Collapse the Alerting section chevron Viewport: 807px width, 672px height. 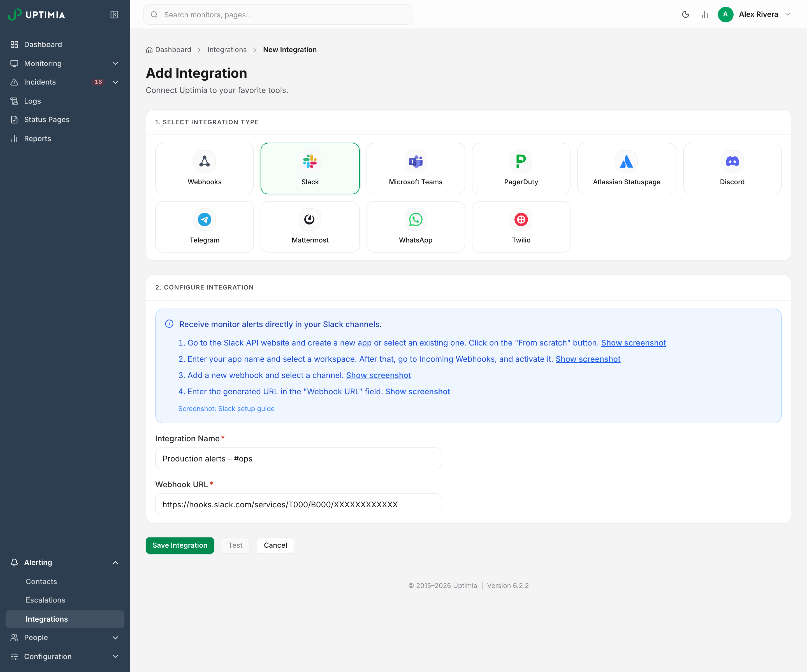115,563
